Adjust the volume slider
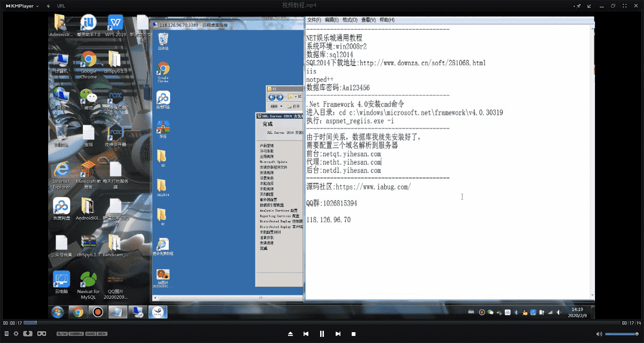The height and width of the screenshot is (343, 644). click(622, 334)
